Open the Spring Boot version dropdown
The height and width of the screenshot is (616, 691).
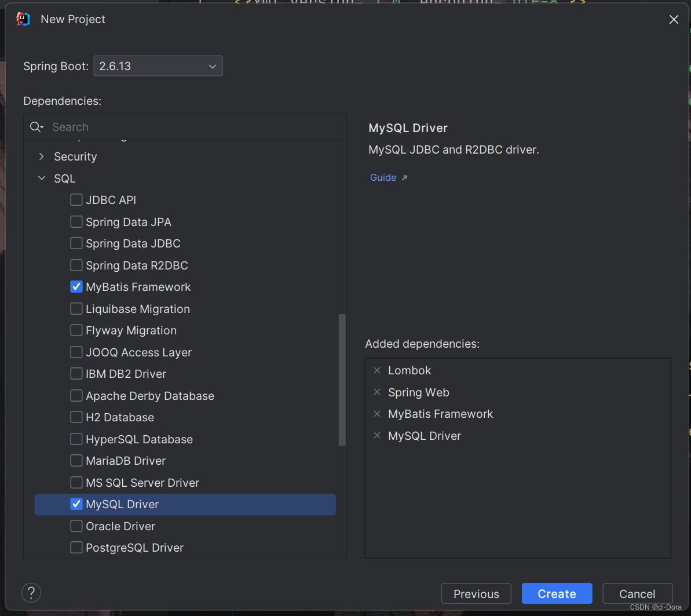[158, 66]
